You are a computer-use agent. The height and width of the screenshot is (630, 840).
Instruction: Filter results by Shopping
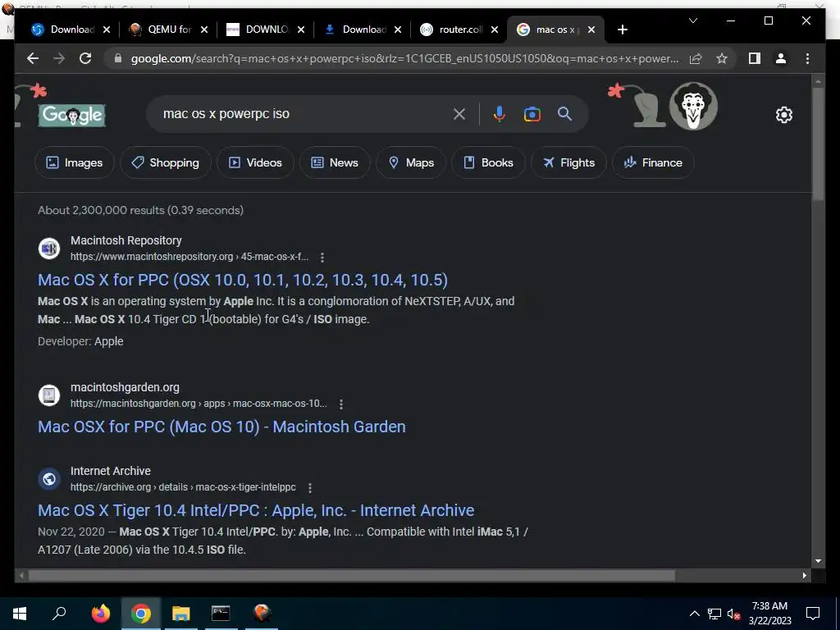point(166,162)
